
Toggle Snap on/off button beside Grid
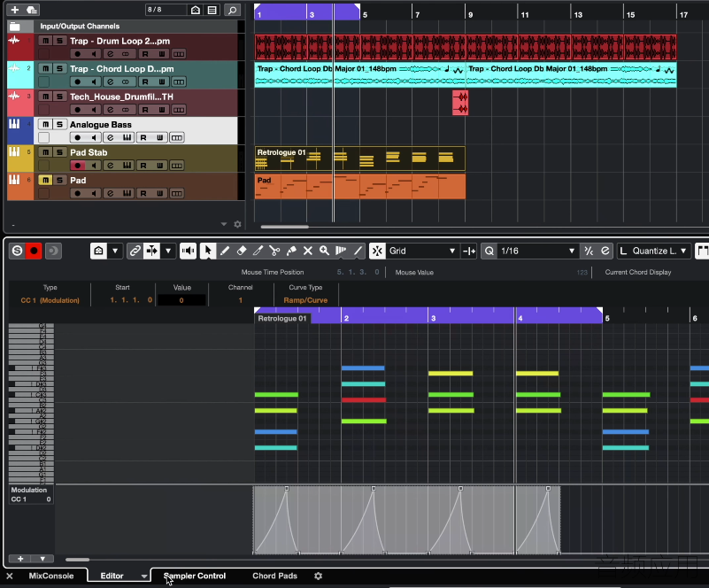click(377, 251)
